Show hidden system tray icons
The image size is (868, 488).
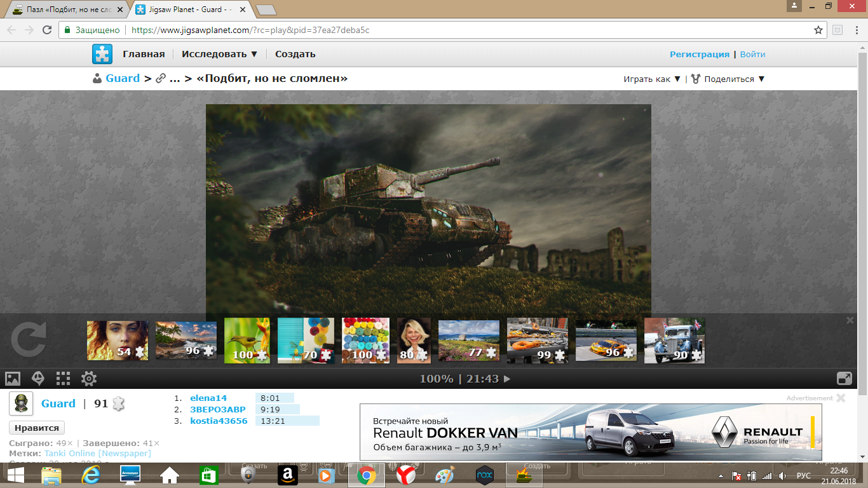point(721,475)
